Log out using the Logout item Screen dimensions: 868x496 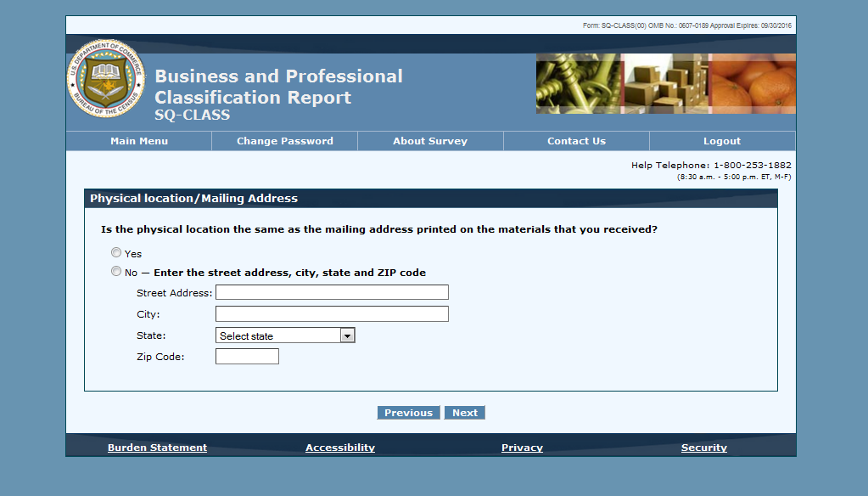pos(722,141)
